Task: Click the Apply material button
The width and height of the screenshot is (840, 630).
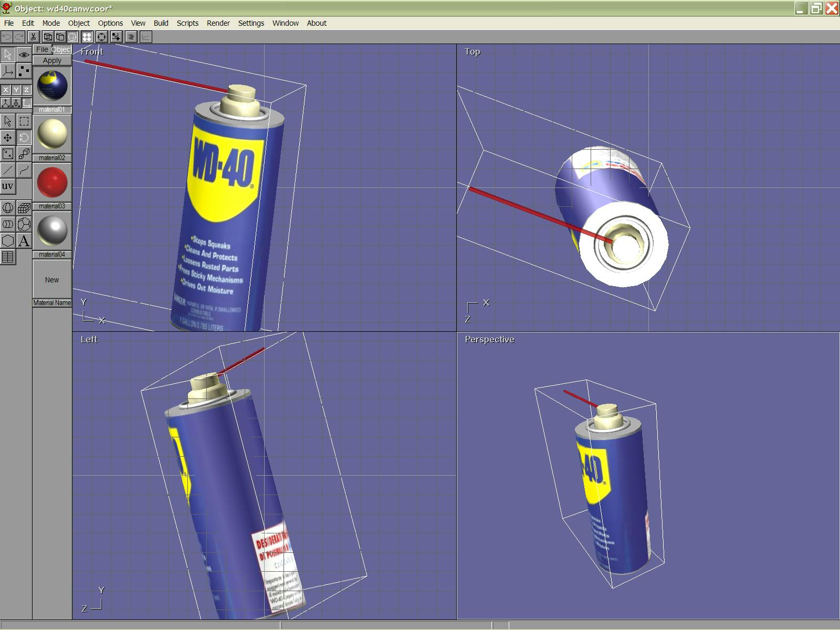Action: coord(52,60)
